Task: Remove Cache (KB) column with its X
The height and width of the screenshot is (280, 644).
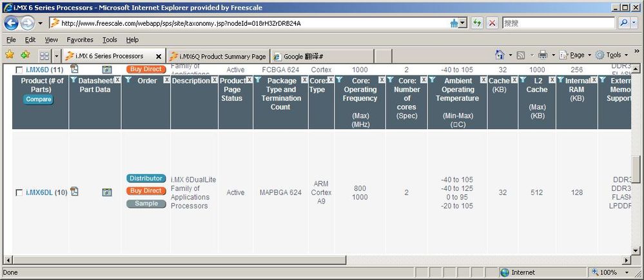Action: click(x=514, y=80)
